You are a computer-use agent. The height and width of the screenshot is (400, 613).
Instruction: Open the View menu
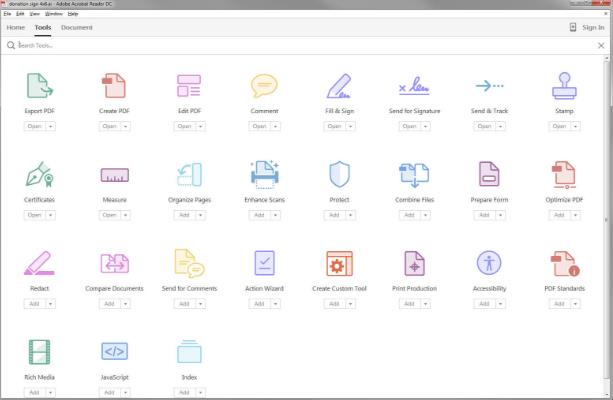tap(34, 14)
